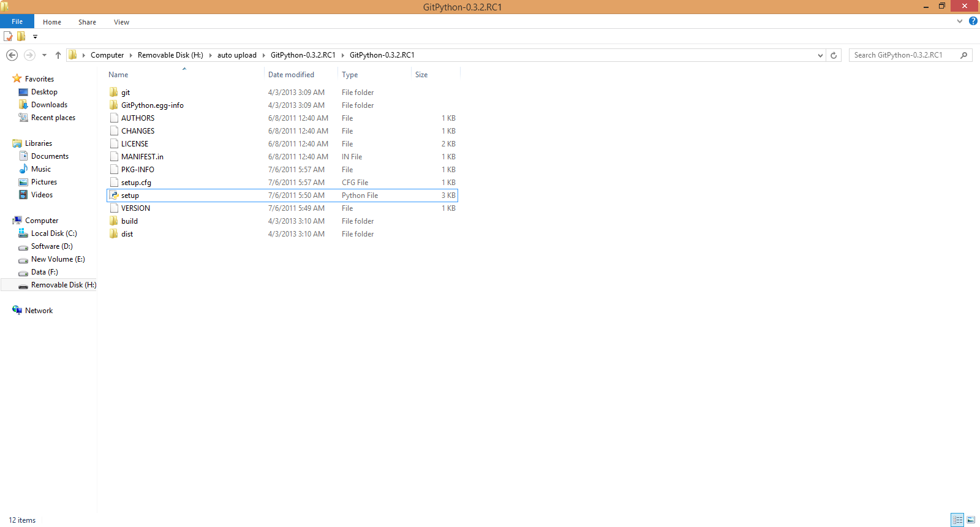Open Network in the navigation pane
Viewport: 980px width, 527px height.
[39, 311]
